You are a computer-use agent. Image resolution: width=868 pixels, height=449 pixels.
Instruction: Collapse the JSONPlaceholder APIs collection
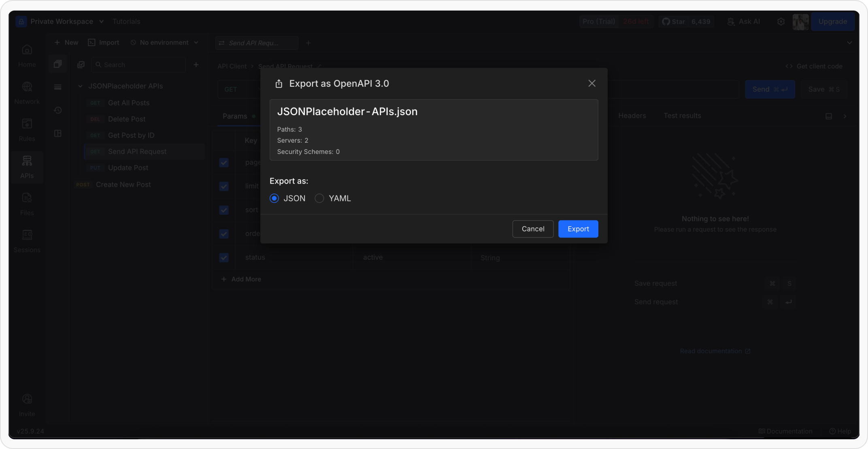pyautogui.click(x=79, y=86)
